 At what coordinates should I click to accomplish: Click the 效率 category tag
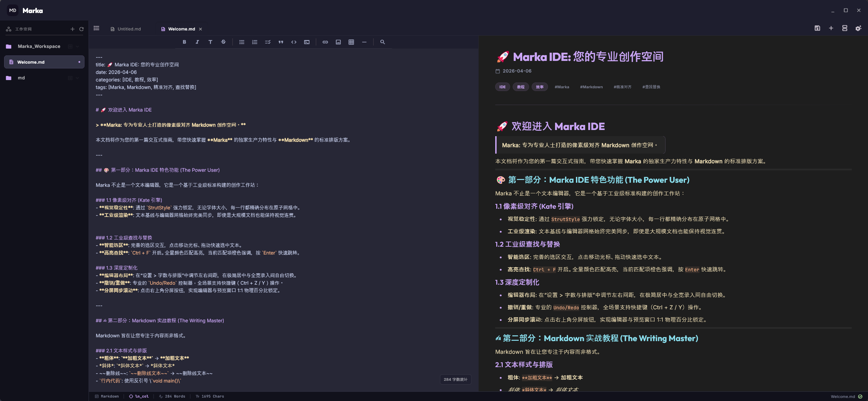(540, 87)
